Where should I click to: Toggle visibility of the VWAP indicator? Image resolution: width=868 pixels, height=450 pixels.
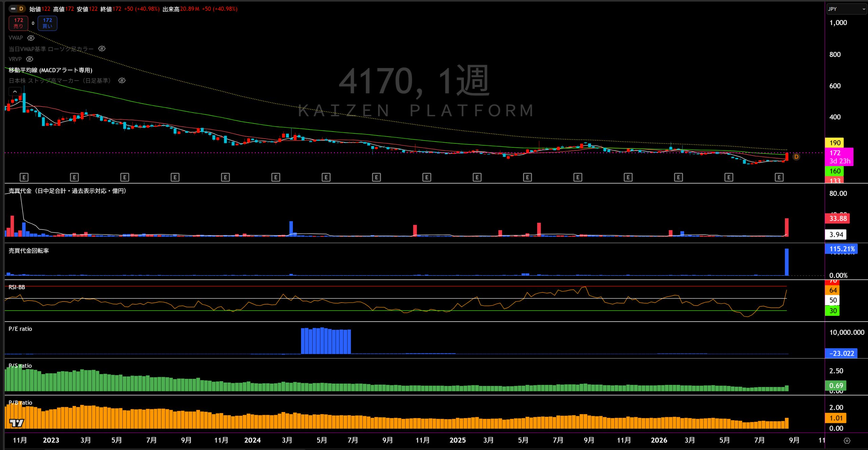31,38
